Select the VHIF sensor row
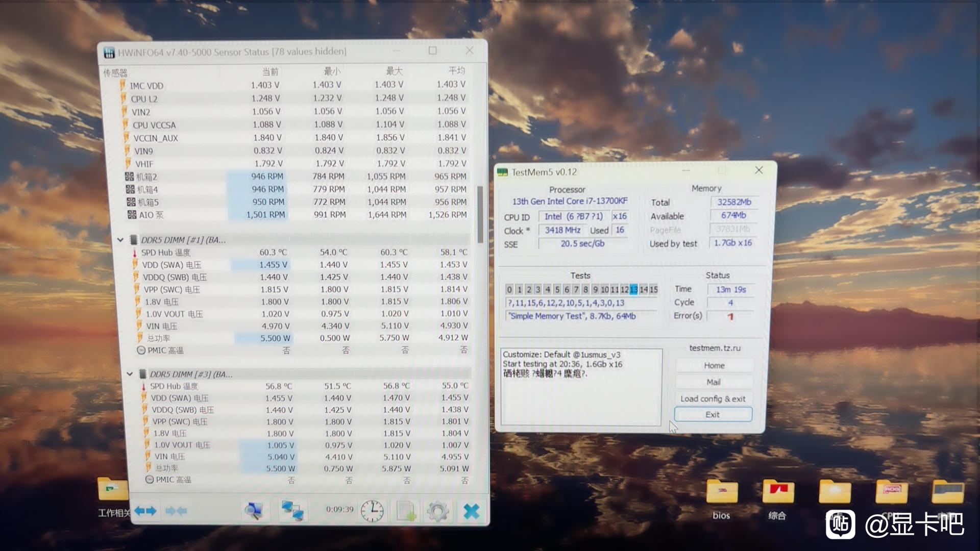 (297, 164)
